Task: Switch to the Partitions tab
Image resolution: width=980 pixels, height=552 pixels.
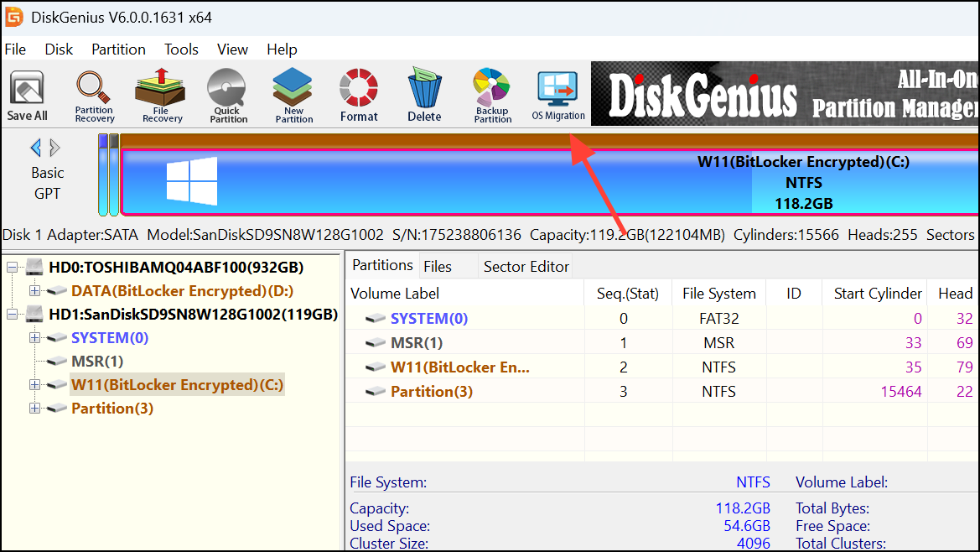Action: 382,265
